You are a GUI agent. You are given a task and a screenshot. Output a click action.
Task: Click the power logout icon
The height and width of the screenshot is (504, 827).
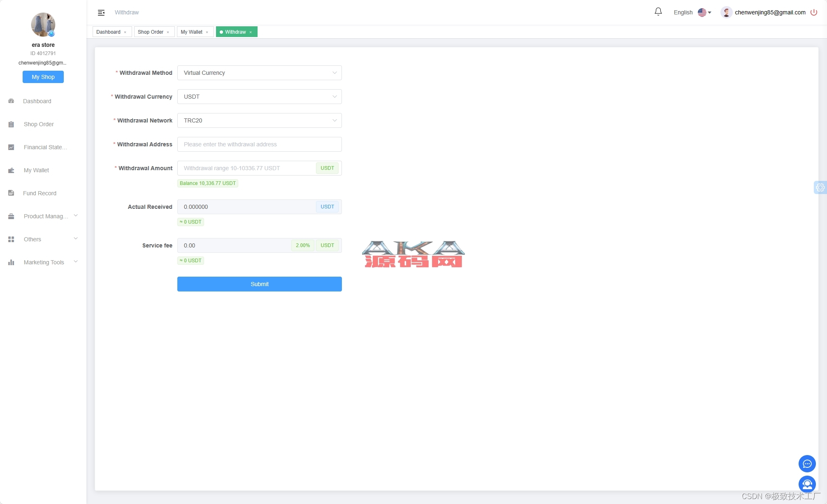click(x=813, y=12)
